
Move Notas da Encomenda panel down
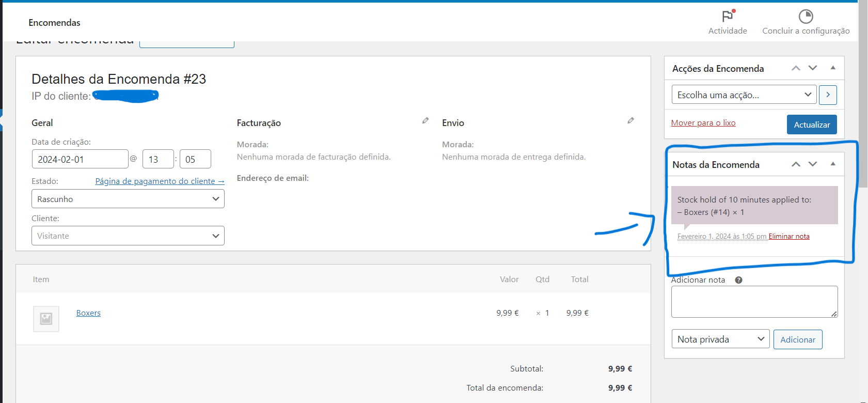(813, 164)
